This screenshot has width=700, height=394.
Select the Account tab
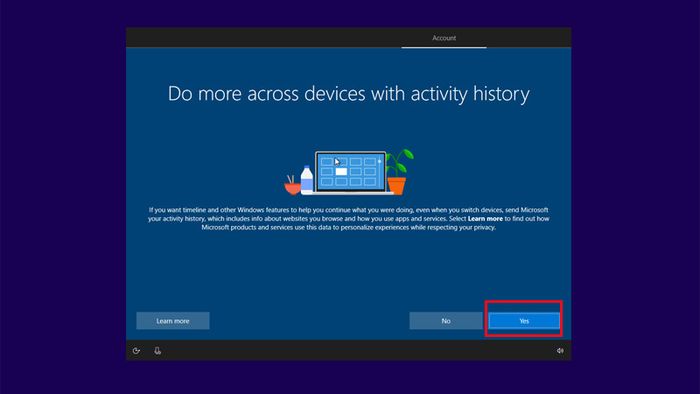click(x=444, y=38)
